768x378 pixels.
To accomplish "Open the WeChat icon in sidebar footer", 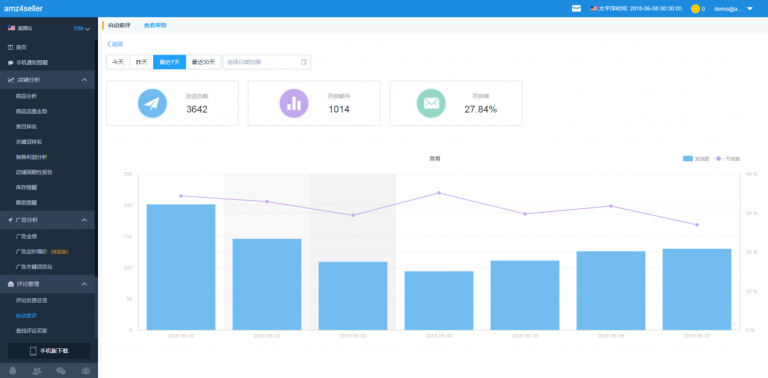I will (x=61, y=371).
